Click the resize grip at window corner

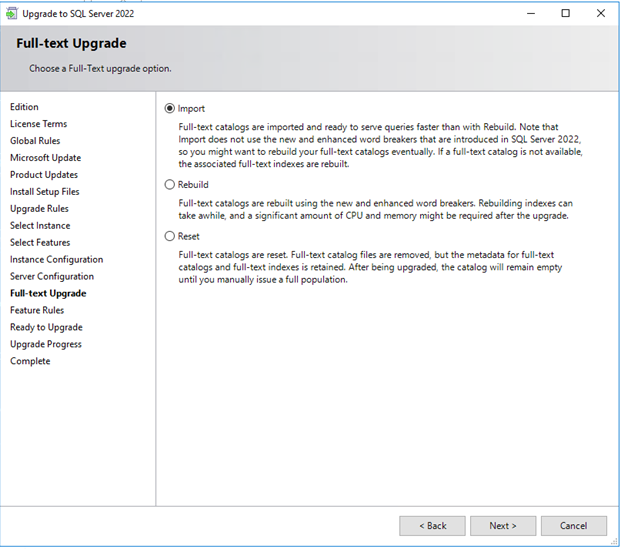tap(615, 541)
